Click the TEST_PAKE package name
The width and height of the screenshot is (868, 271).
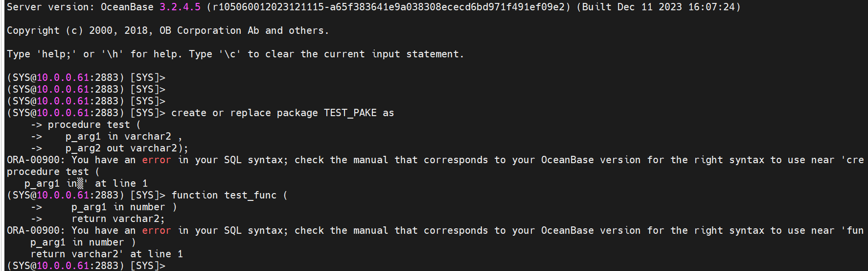pyautogui.click(x=350, y=113)
